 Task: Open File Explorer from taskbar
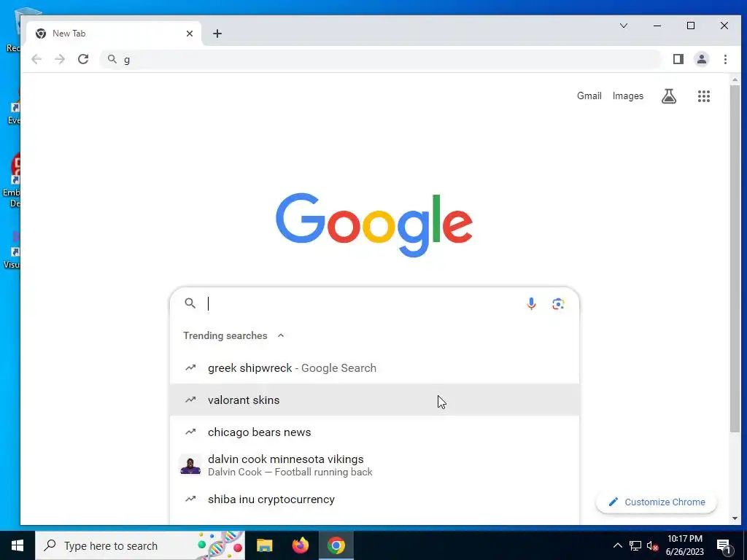tap(264, 545)
